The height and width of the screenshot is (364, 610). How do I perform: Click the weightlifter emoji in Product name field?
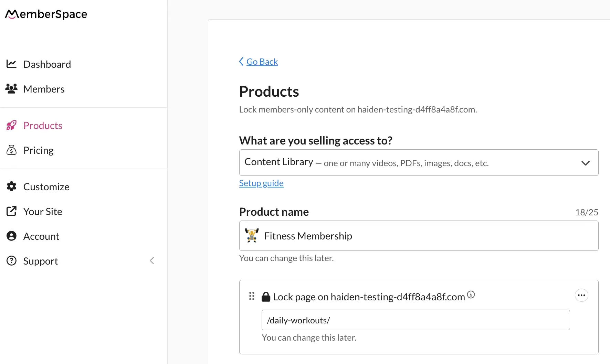(252, 236)
